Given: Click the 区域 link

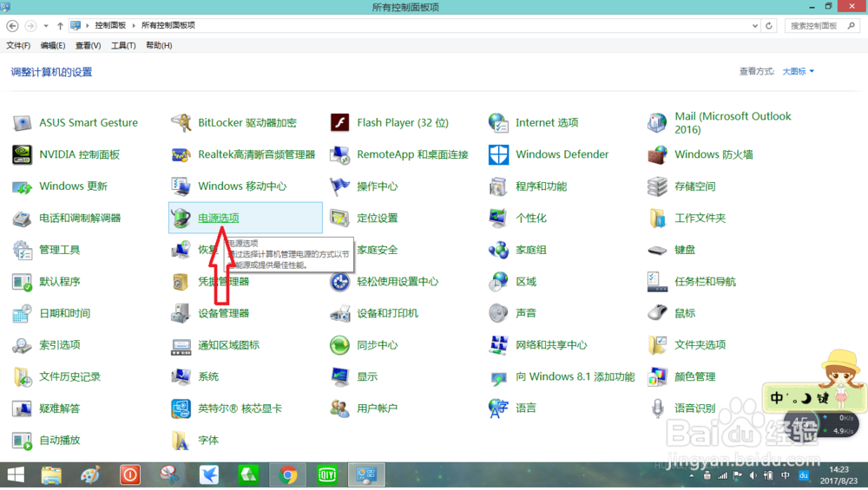Looking at the screenshot, I should [x=526, y=282].
